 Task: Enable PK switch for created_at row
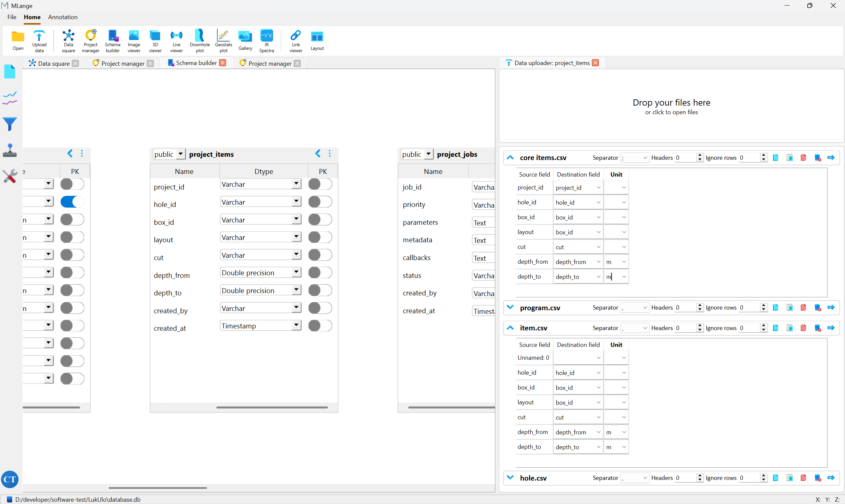320,326
